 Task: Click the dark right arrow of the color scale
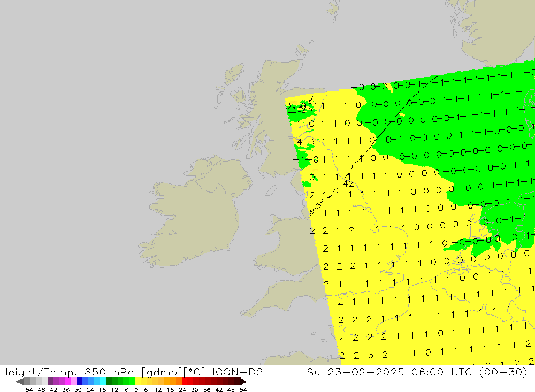243,381
